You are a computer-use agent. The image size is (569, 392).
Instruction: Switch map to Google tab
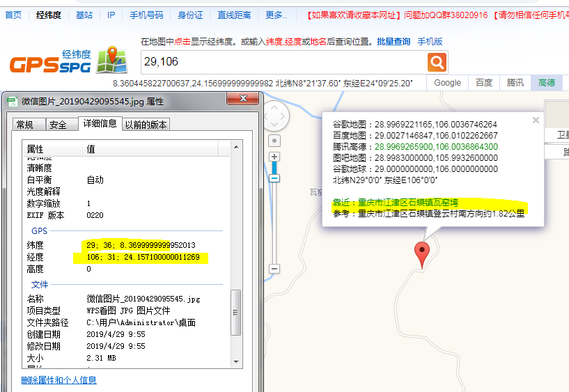pos(447,83)
